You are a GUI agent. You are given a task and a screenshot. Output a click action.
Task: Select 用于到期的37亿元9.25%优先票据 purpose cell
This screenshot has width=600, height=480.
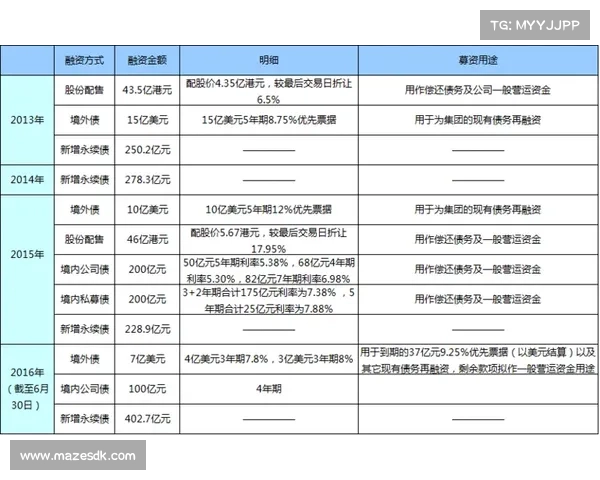tap(478, 360)
